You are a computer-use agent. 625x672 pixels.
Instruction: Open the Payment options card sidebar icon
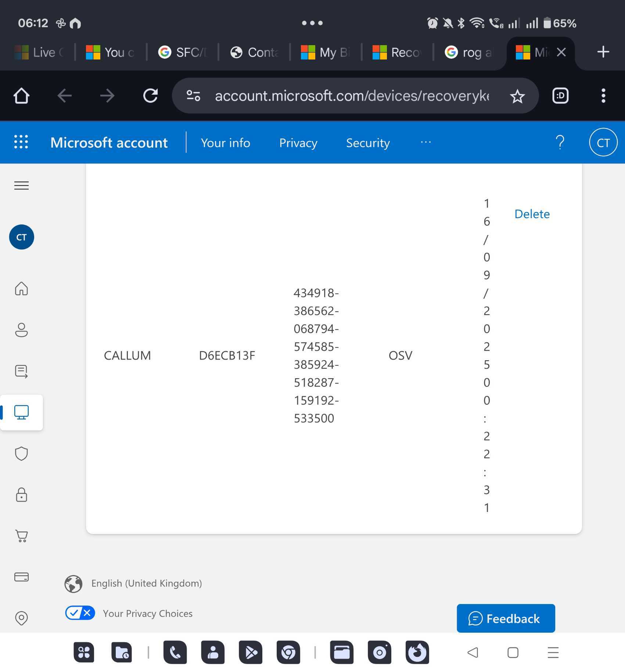[x=21, y=577]
